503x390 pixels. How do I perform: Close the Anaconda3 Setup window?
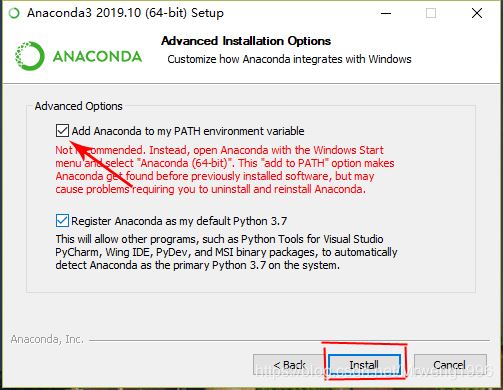point(477,13)
